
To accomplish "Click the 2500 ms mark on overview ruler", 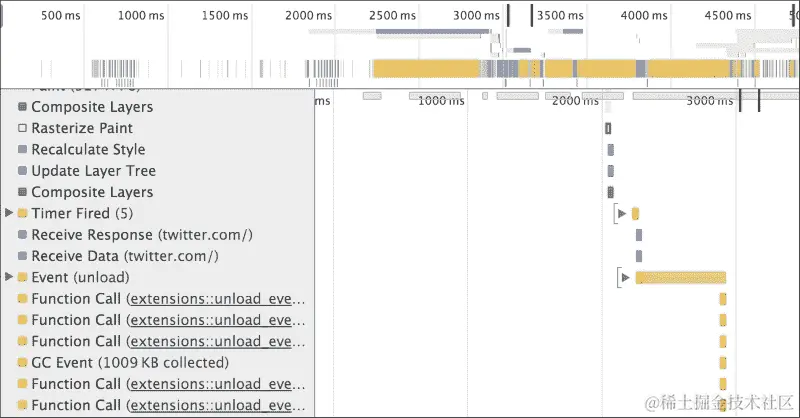I will 392,15.
